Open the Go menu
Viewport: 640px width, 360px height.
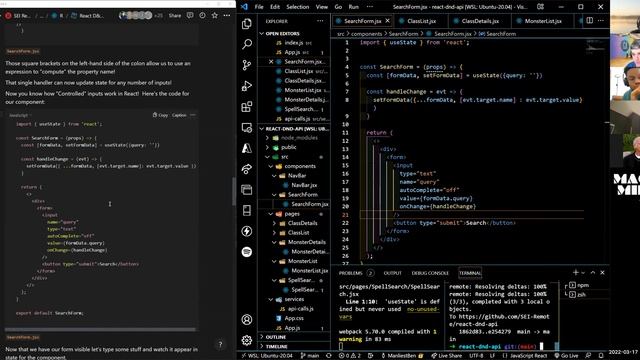pos(338,7)
